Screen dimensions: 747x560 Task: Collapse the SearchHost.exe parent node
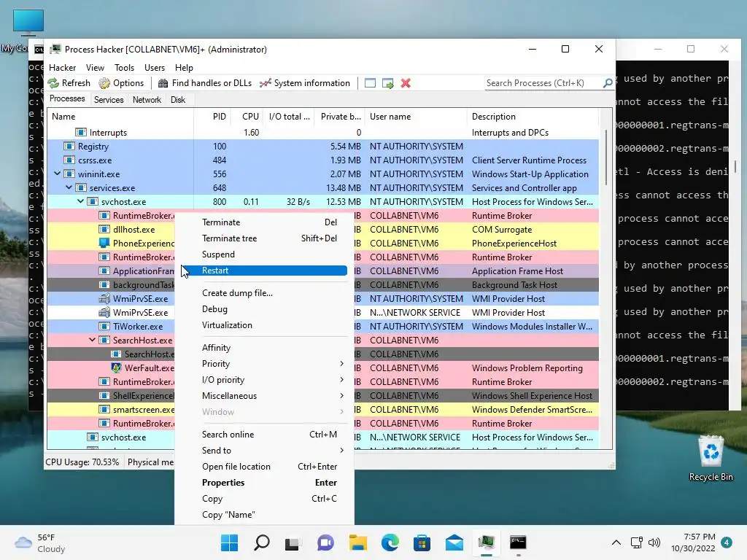[92, 340]
